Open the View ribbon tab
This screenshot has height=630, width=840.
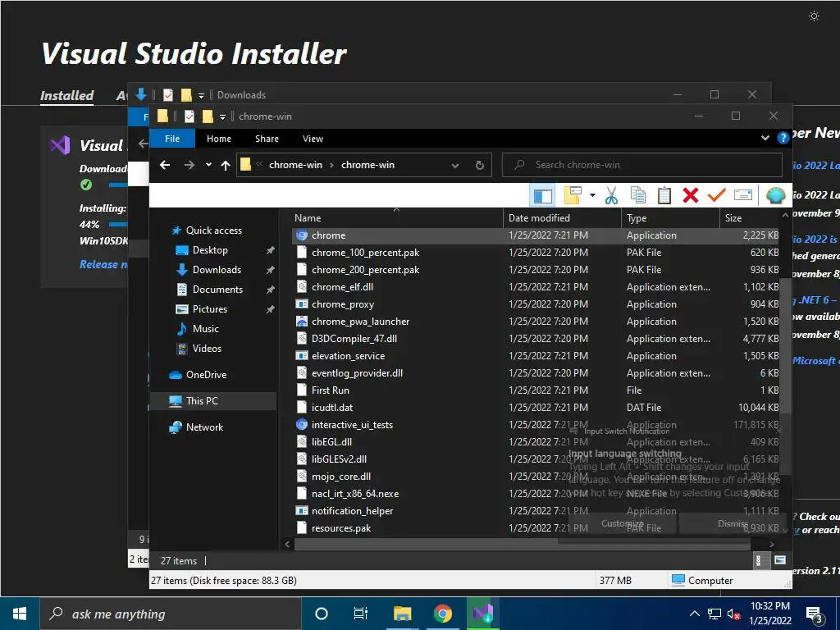point(313,139)
